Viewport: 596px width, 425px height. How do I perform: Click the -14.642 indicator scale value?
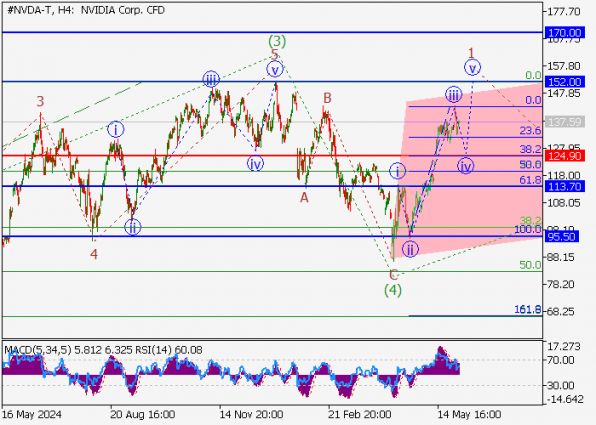(x=564, y=399)
